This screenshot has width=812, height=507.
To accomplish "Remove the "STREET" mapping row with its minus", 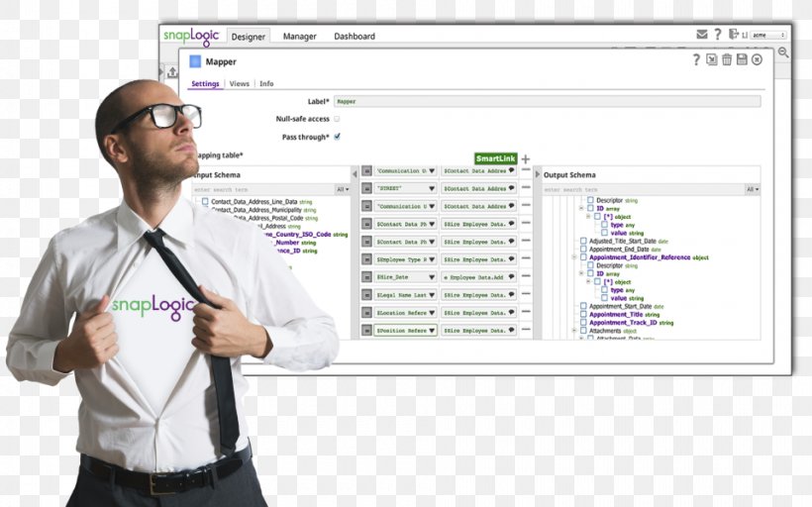I will click(x=526, y=187).
